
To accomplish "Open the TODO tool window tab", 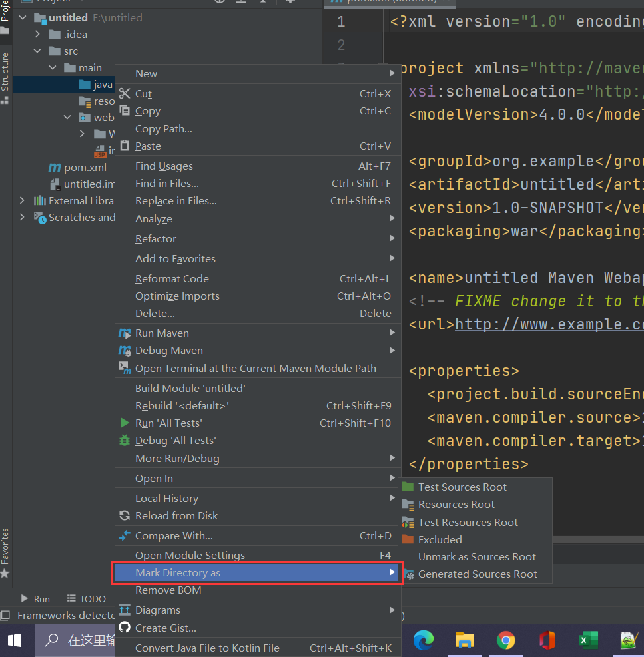I will (x=87, y=599).
